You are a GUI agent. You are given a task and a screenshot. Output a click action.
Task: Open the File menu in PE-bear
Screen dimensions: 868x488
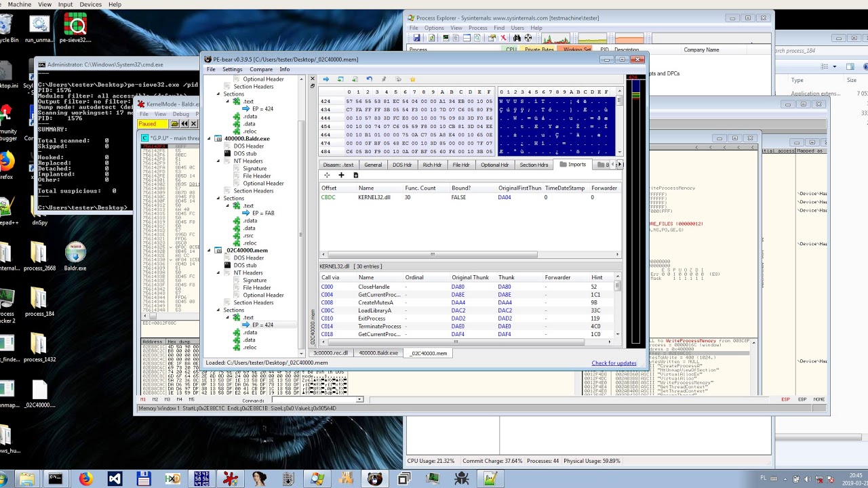[211, 69]
